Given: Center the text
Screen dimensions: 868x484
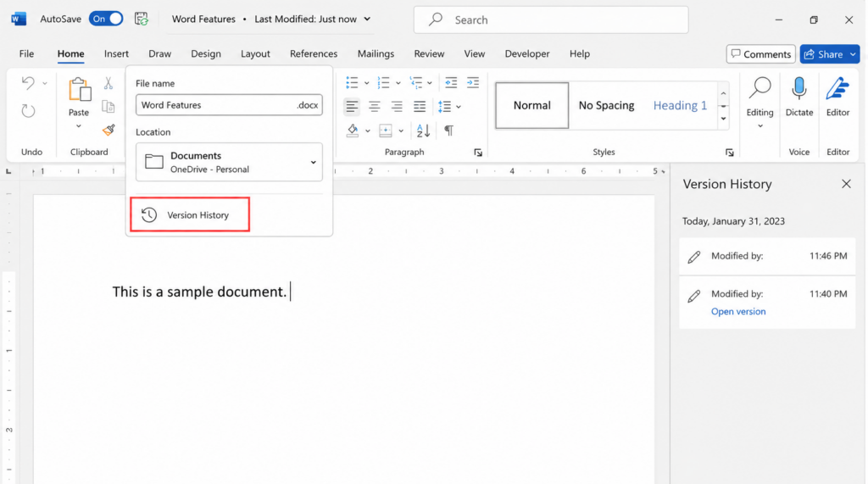Looking at the screenshot, I should point(374,106).
